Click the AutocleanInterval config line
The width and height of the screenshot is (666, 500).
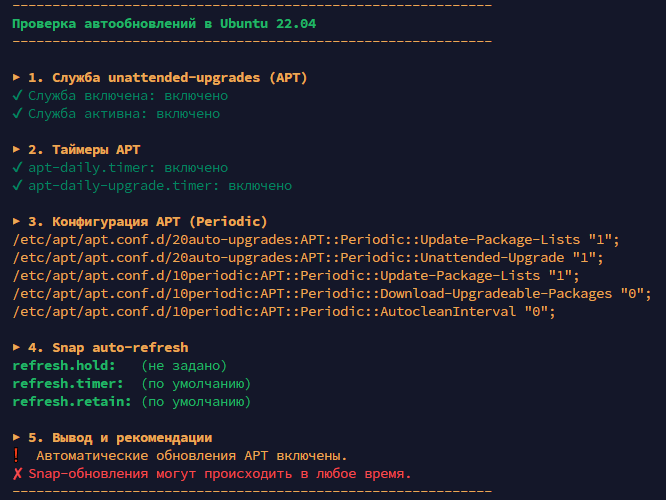coord(284,311)
